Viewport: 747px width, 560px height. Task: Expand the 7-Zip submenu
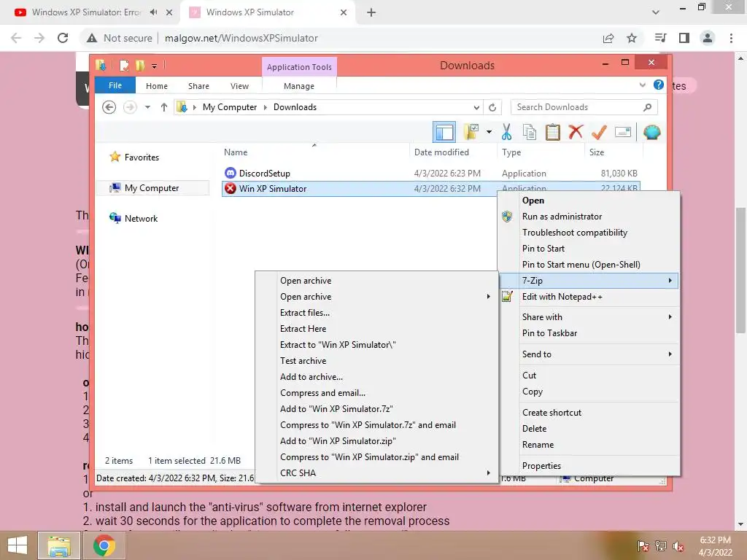(589, 281)
